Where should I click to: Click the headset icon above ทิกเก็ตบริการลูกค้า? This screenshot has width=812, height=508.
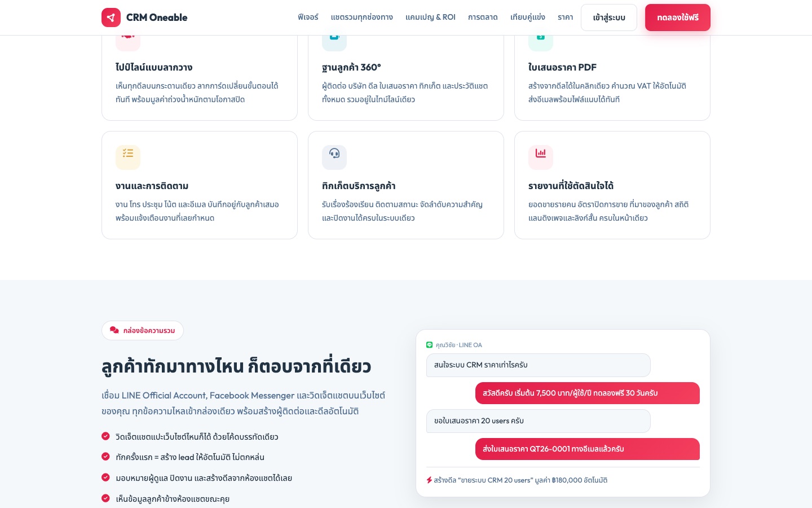click(x=334, y=153)
